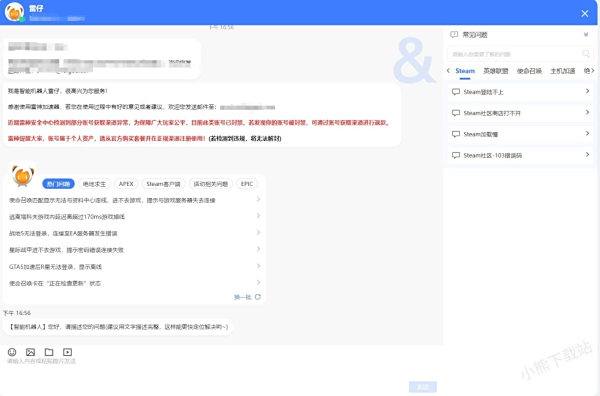This screenshot has width=600, height=396.
Task: Click the 发送 send button
Action: click(x=422, y=387)
